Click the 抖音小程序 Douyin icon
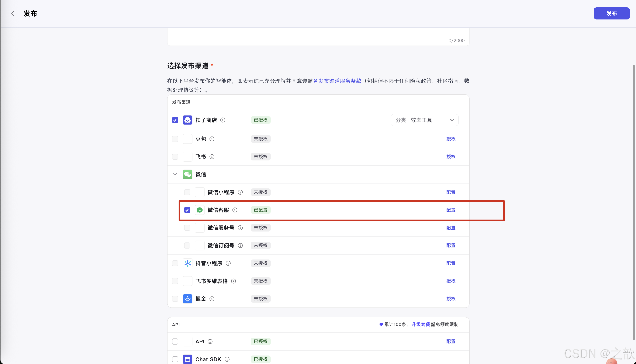Viewport: 636px width, 364px height. click(187, 263)
